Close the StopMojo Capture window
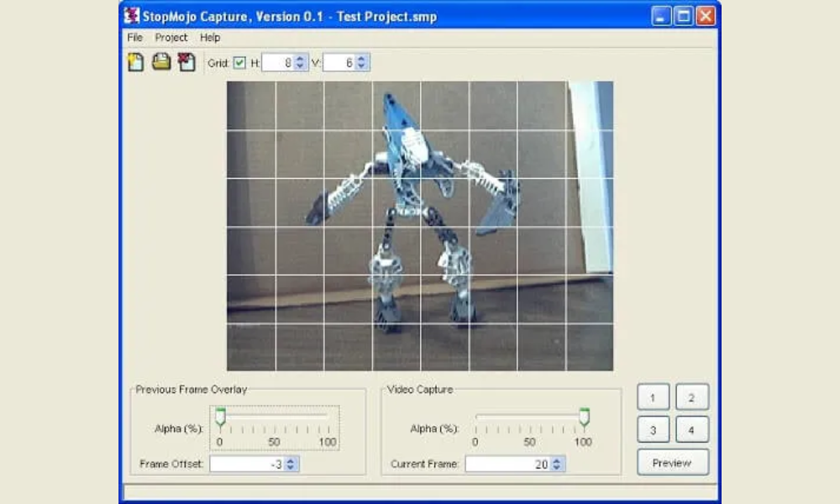Screen dimensions: 840x504 706,16
